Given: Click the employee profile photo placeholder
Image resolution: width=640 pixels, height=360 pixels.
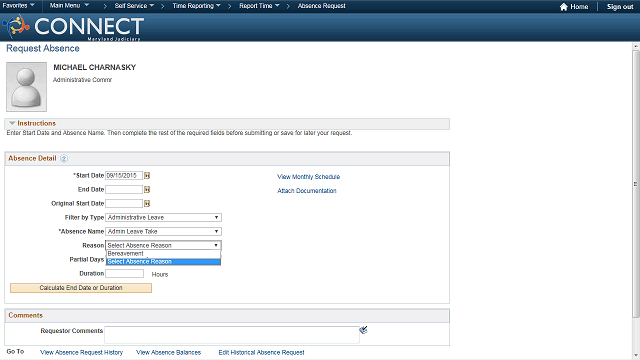Looking at the screenshot, I should pos(27,87).
